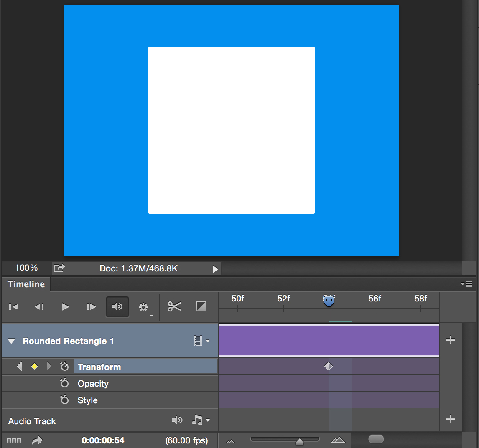This screenshot has height=448, width=479.
Task: Convert to frame animation icon
Action: point(14,440)
